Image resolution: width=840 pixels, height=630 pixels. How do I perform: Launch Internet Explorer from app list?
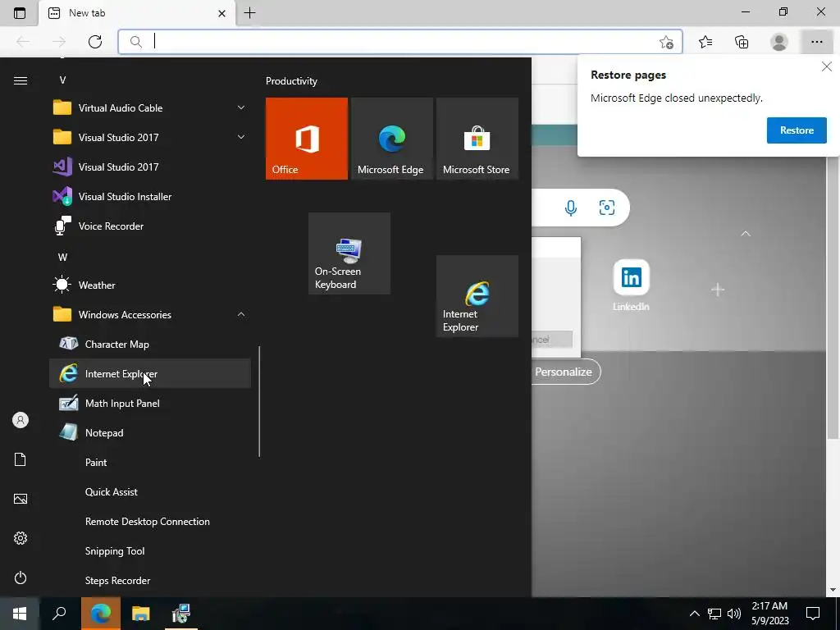[150, 373]
